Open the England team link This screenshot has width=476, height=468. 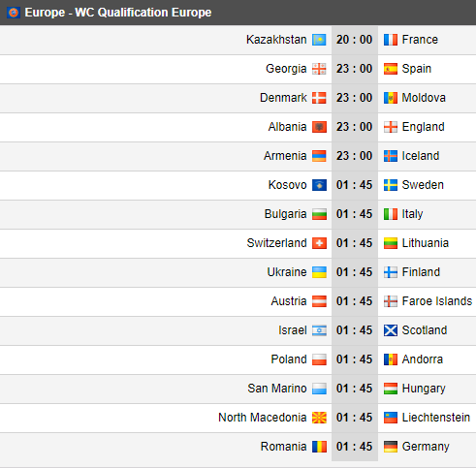coord(423,127)
